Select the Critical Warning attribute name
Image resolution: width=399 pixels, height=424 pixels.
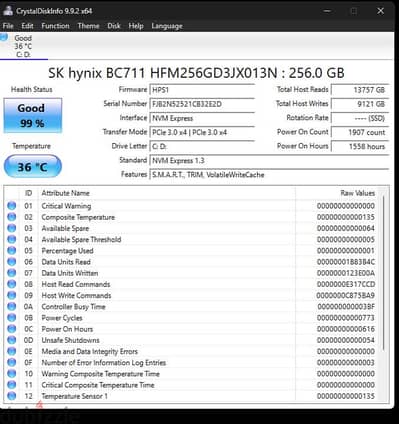pos(66,206)
